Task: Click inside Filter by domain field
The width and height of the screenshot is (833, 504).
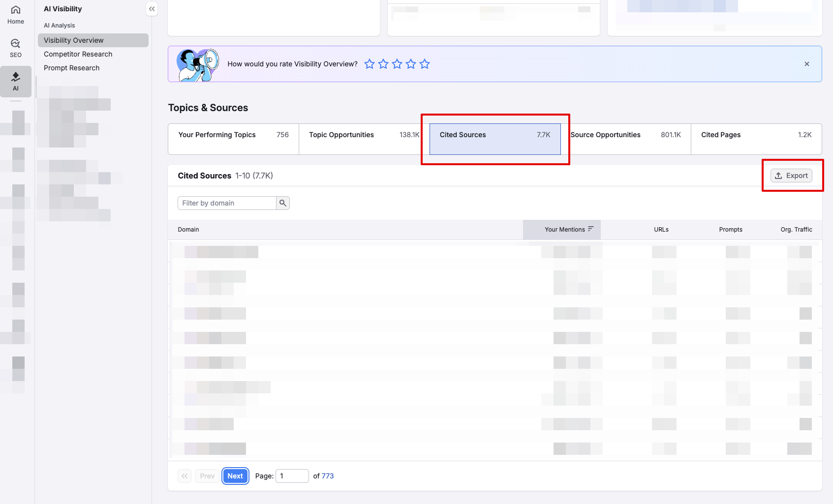Action: point(227,203)
